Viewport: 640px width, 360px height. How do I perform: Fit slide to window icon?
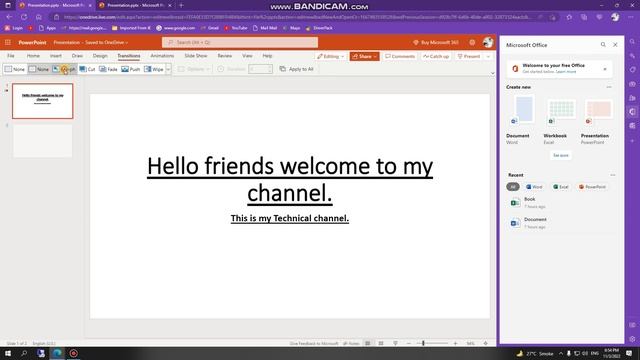pos(485,343)
